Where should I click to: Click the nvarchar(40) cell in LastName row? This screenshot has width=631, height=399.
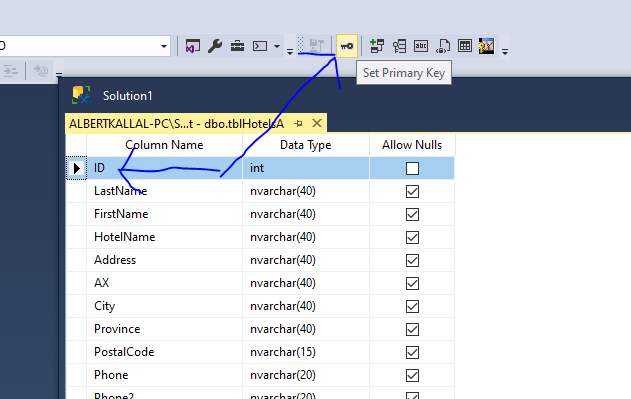306,191
